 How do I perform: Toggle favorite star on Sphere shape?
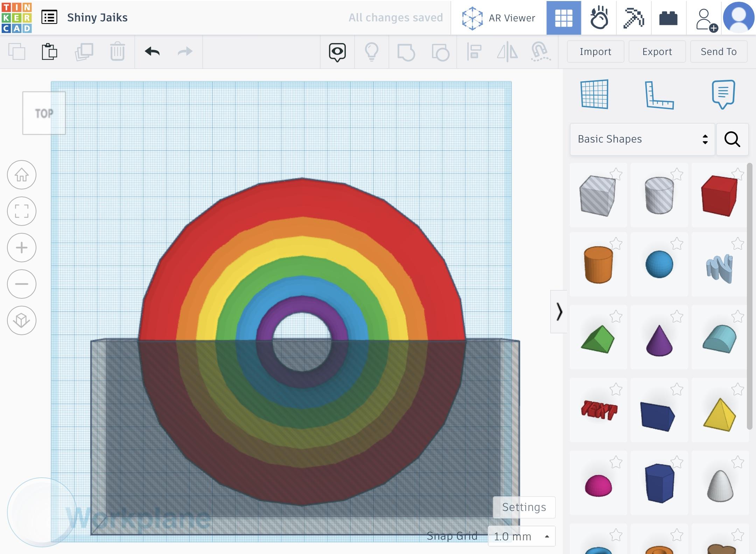pos(677,243)
